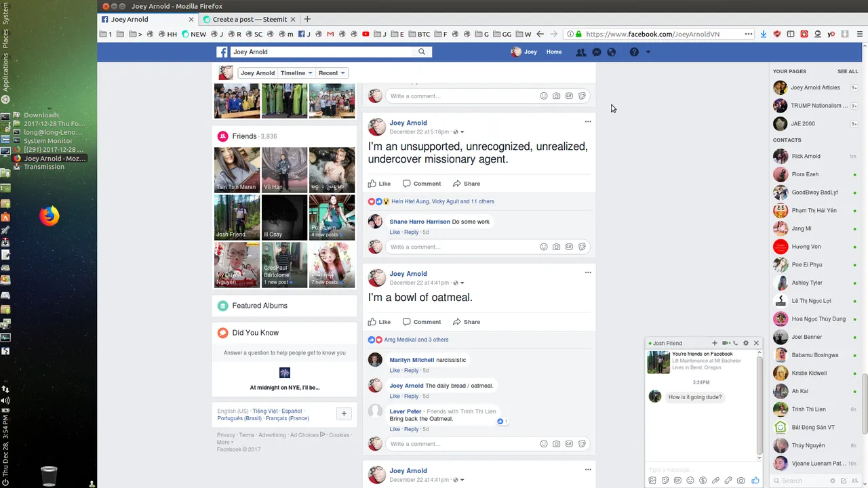This screenshot has height=488, width=868.
Task: Open chat options gear in Josh Friend chat
Action: tap(746, 343)
